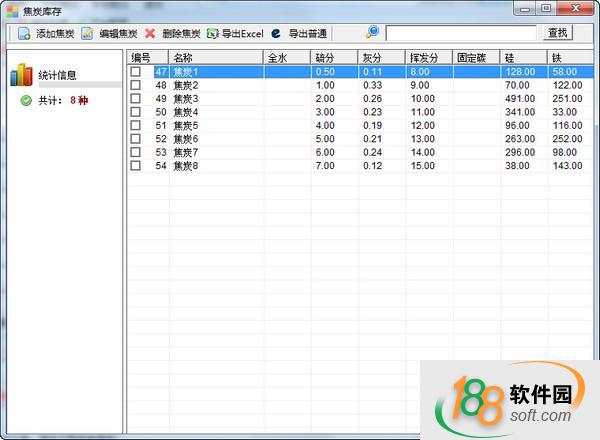Click the red X 删除焦炭 icon
This screenshot has height=440, width=600.
(x=150, y=33)
